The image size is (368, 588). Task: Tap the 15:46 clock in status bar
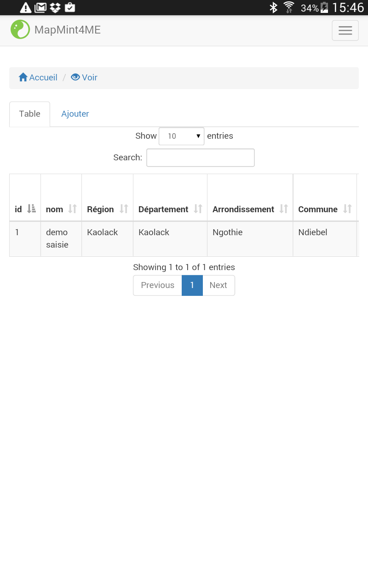(x=348, y=7)
